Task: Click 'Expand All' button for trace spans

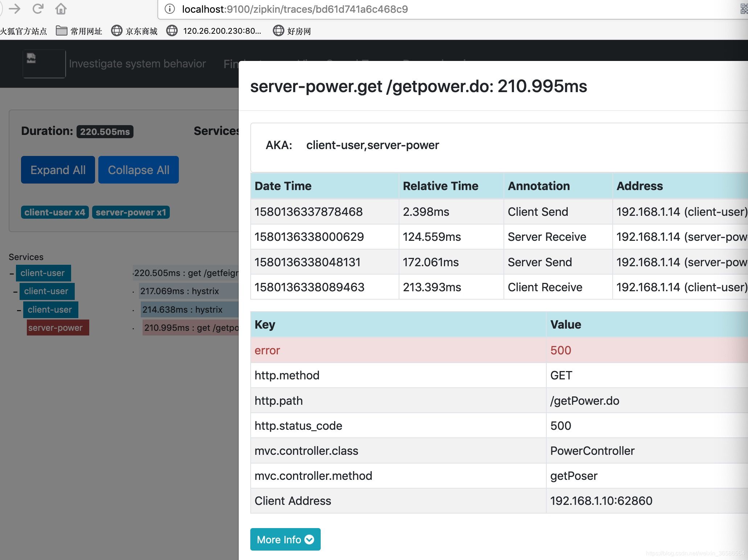Action: coord(58,169)
